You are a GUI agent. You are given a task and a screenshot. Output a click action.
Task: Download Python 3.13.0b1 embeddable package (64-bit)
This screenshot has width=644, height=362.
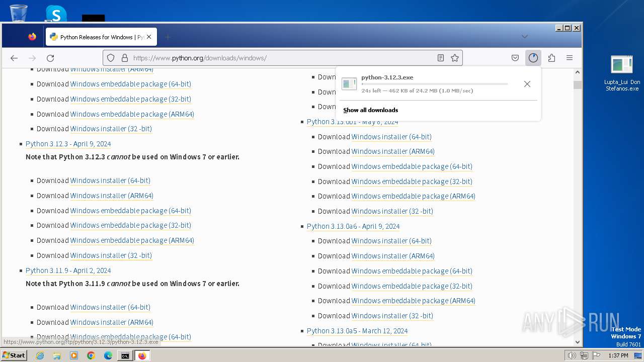[x=412, y=166]
